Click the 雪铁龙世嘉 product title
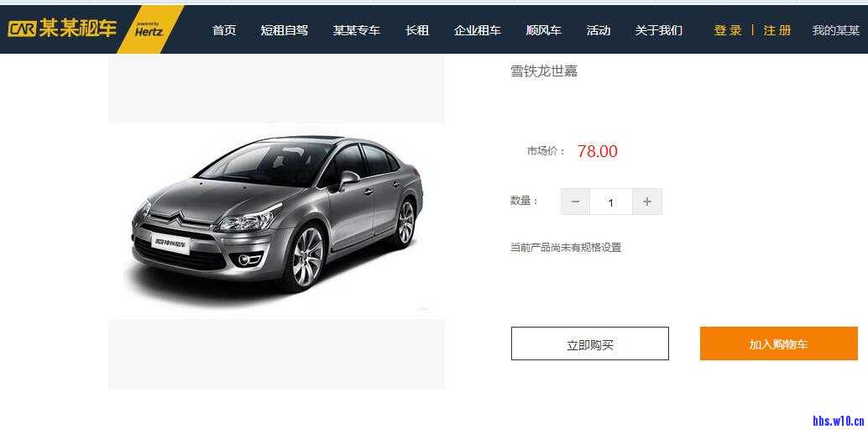 pos(544,71)
